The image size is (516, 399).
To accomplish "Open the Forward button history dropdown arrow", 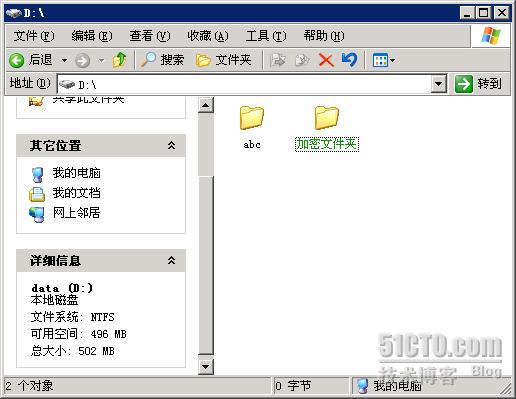I will pyautogui.click(x=101, y=61).
